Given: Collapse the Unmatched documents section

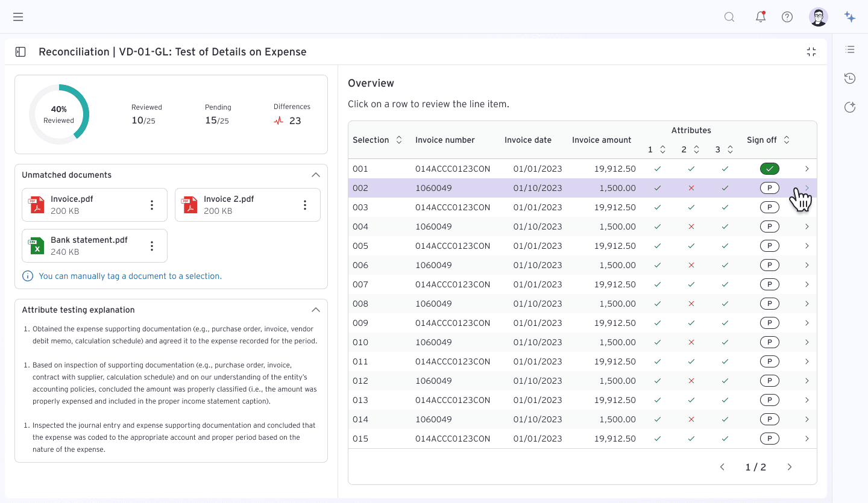Looking at the screenshot, I should click(x=315, y=175).
